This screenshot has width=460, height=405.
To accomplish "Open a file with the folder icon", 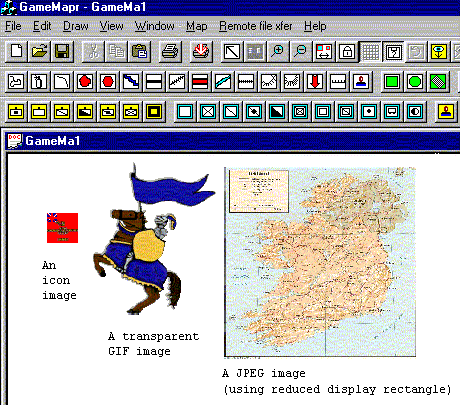I will [x=39, y=52].
